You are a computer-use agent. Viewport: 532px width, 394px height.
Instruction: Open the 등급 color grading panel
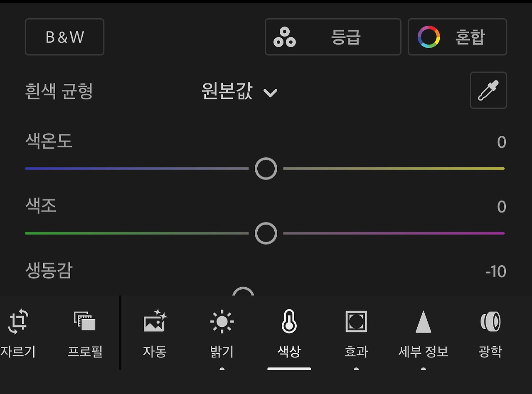pos(333,37)
